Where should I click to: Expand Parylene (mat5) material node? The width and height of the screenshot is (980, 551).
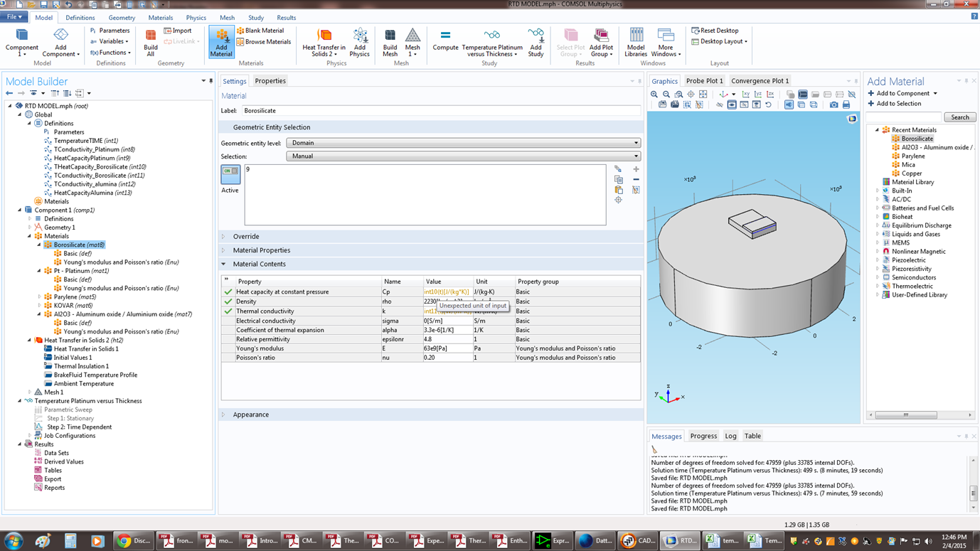point(39,296)
